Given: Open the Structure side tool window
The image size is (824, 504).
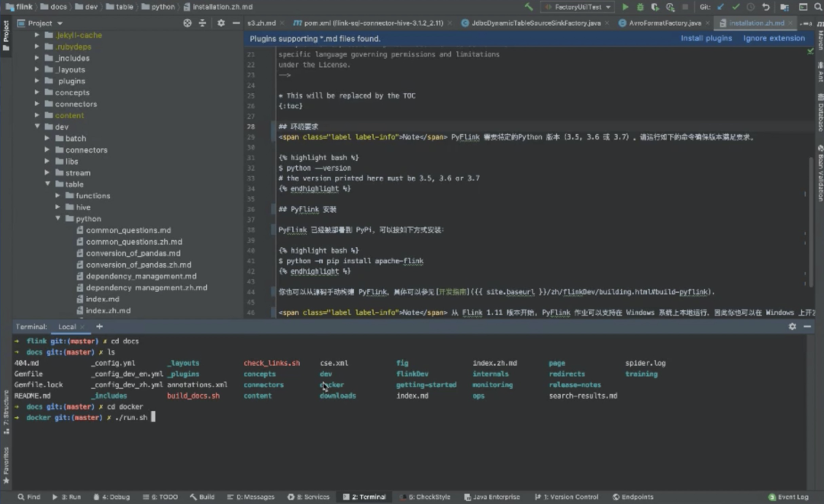Looking at the screenshot, I should pos(6,413).
